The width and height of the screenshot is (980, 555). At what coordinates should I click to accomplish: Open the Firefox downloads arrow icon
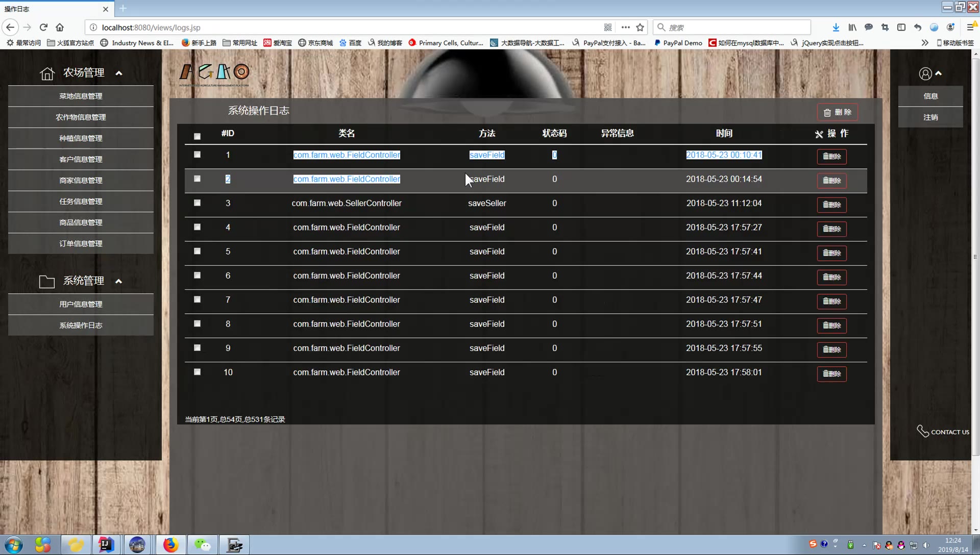(836, 28)
